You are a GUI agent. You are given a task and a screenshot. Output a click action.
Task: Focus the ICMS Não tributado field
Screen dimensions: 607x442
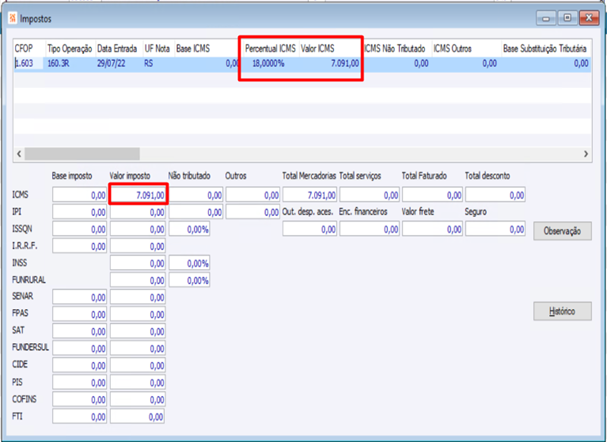pyautogui.click(x=196, y=195)
